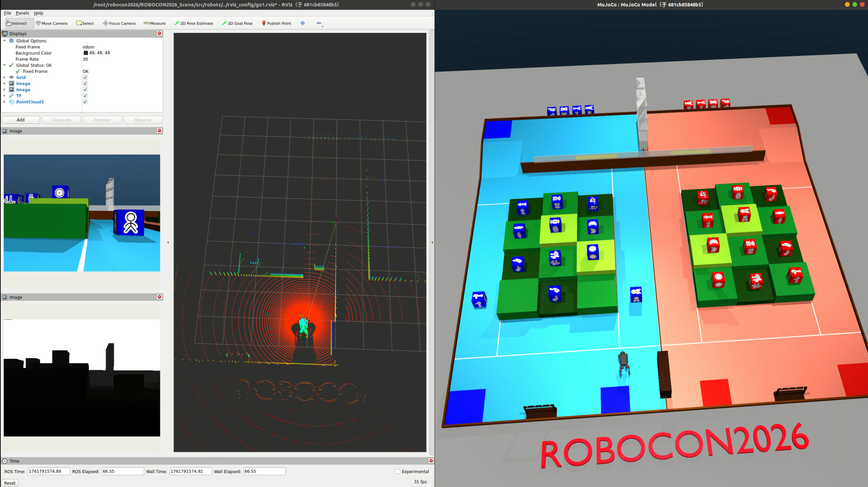Click the Time panel clock icon
Screen dimensions: 868x487
pyautogui.click(x=5, y=461)
